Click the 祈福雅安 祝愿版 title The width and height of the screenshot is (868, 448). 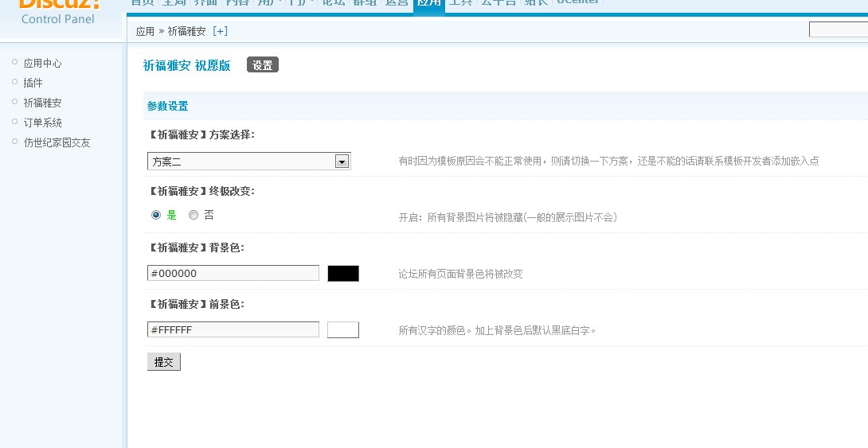[x=186, y=65]
